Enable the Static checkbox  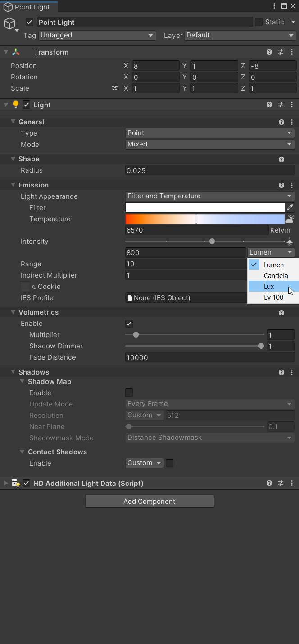pyautogui.click(x=258, y=22)
